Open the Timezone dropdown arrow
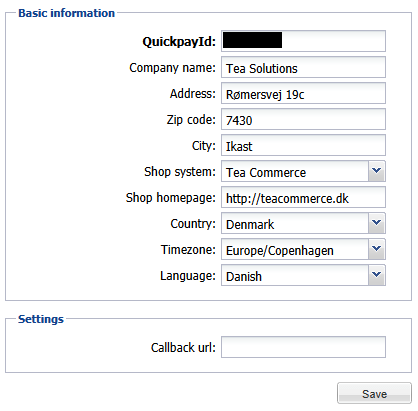Viewport: 418px width, 411px height. pyautogui.click(x=377, y=249)
